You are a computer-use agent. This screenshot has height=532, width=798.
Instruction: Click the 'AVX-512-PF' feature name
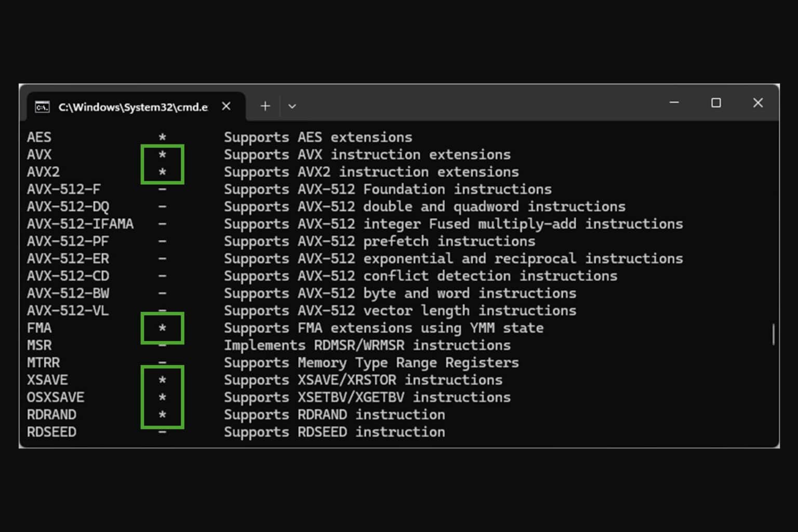[68, 241]
